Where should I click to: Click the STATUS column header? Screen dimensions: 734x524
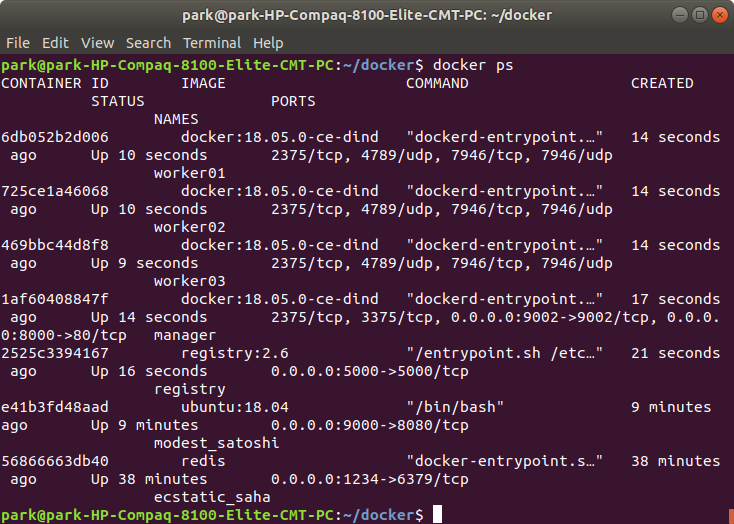pos(117,101)
